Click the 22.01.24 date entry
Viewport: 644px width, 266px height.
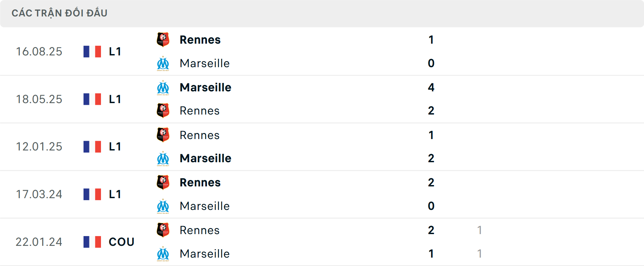[x=39, y=242]
